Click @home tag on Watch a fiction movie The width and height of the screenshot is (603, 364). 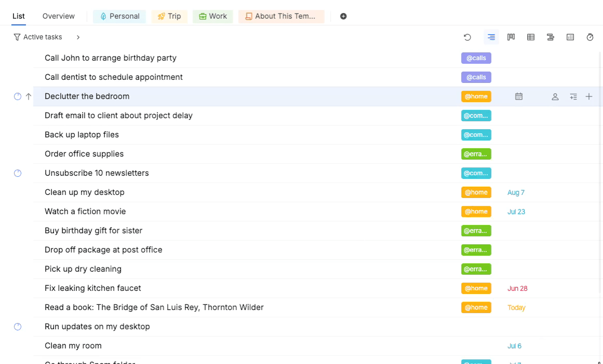point(476,212)
